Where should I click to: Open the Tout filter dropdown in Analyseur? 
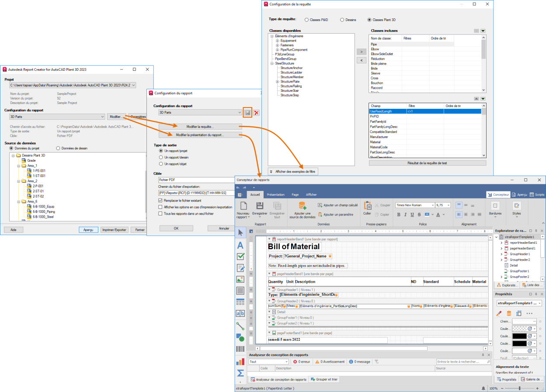click(x=287, y=362)
